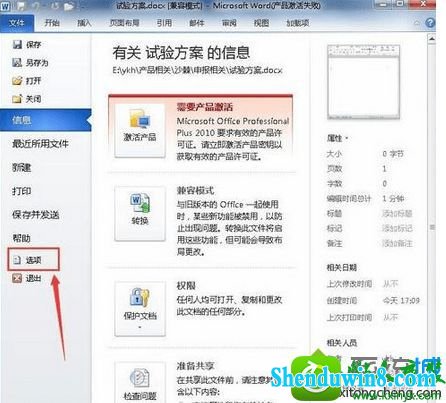Select 打印 Print in the sidebar
This screenshot has height=403, width=446.
pyautogui.click(x=22, y=191)
